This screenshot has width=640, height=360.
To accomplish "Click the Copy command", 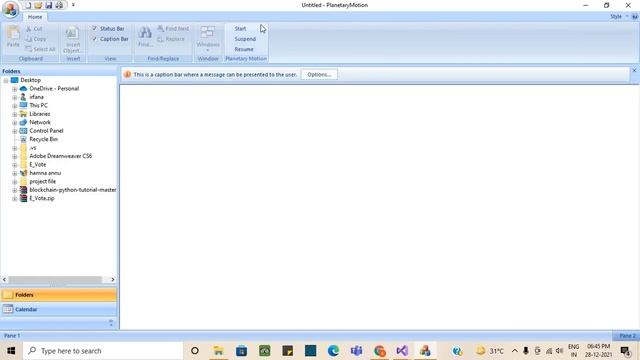I will (36, 39).
